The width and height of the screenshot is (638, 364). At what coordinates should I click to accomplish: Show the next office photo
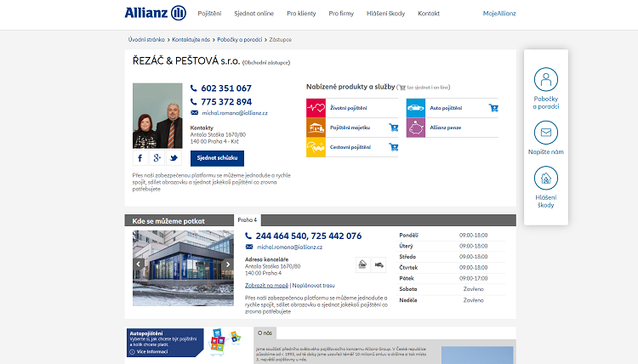click(228, 264)
